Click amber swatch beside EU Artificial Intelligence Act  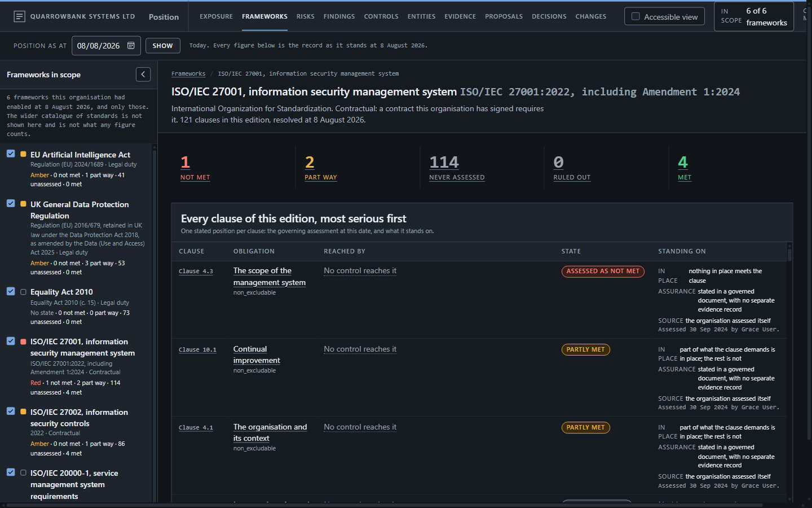[23, 154]
